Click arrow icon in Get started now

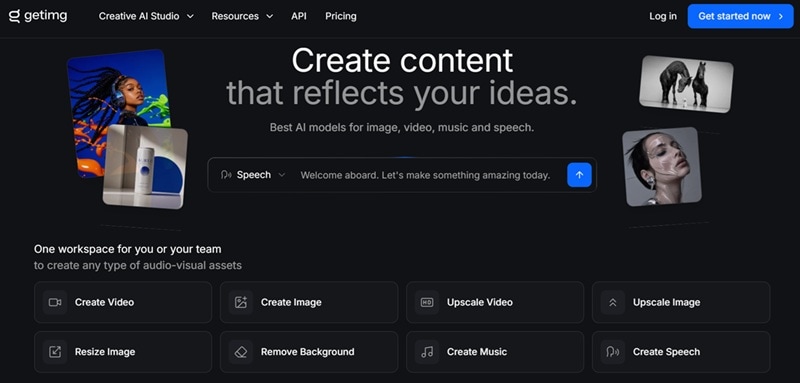pyautogui.click(x=781, y=16)
